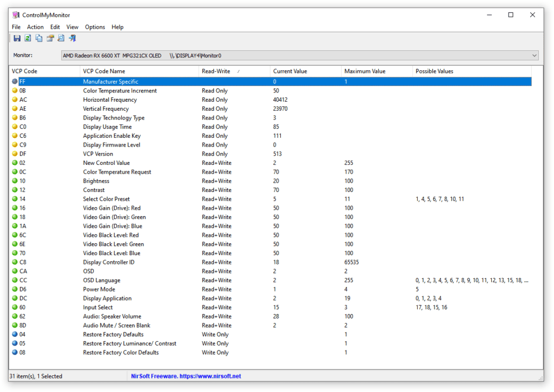Image resolution: width=554 pixels, height=392 pixels.
Task: Select the Audio: Speaker Volume row
Action: pos(111,316)
